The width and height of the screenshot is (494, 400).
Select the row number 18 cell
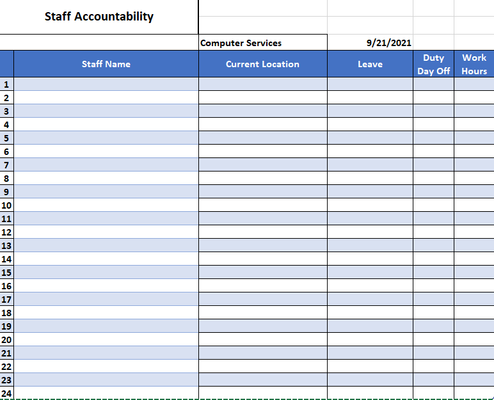pyautogui.click(x=7, y=313)
